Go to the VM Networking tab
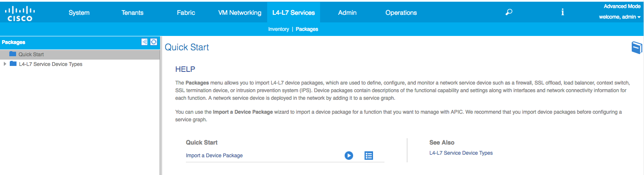This screenshot has width=644, height=175. (x=240, y=13)
